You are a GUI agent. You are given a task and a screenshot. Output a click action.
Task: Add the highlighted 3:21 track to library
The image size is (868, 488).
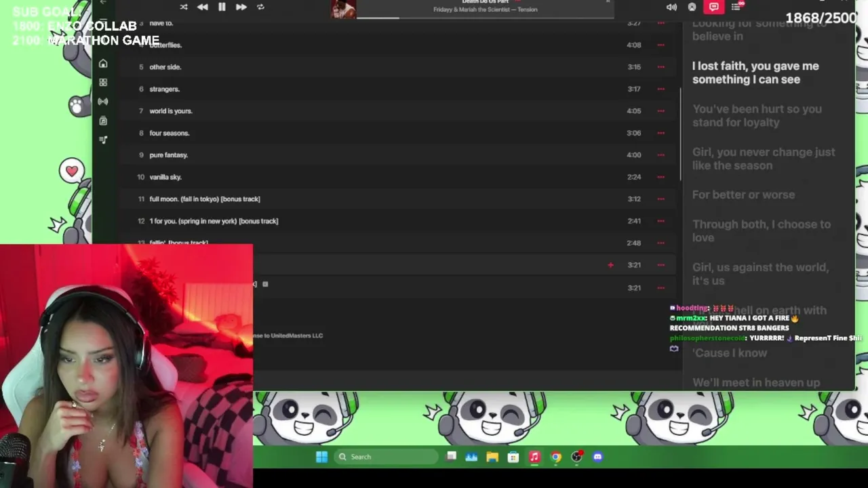click(610, 265)
